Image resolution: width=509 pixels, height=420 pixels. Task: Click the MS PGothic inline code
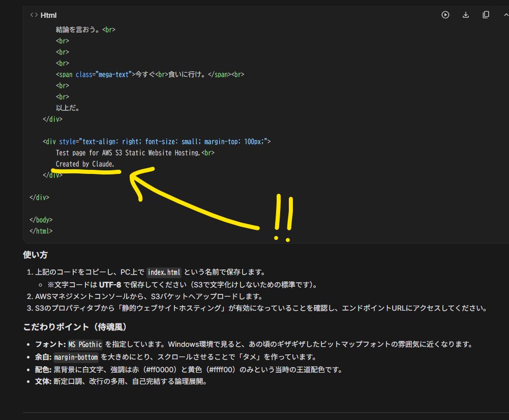click(x=85, y=344)
